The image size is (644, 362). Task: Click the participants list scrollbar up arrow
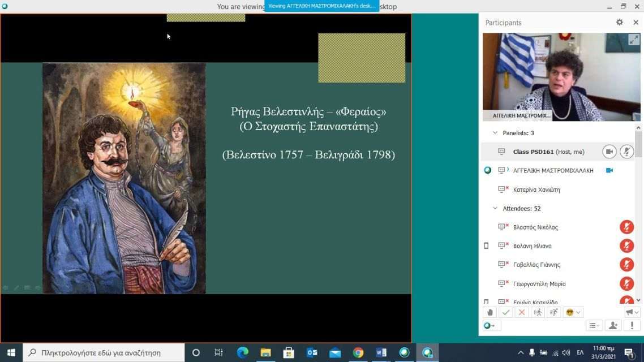tap(638, 128)
